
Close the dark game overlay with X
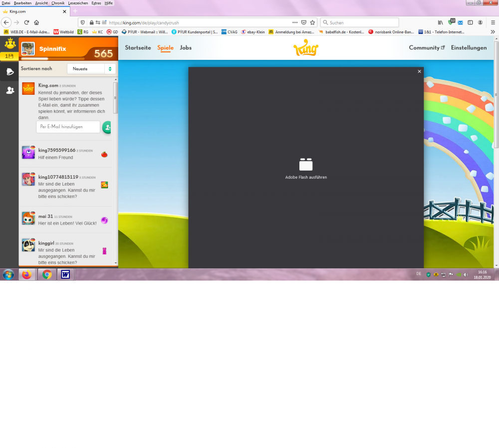[x=420, y=71]
